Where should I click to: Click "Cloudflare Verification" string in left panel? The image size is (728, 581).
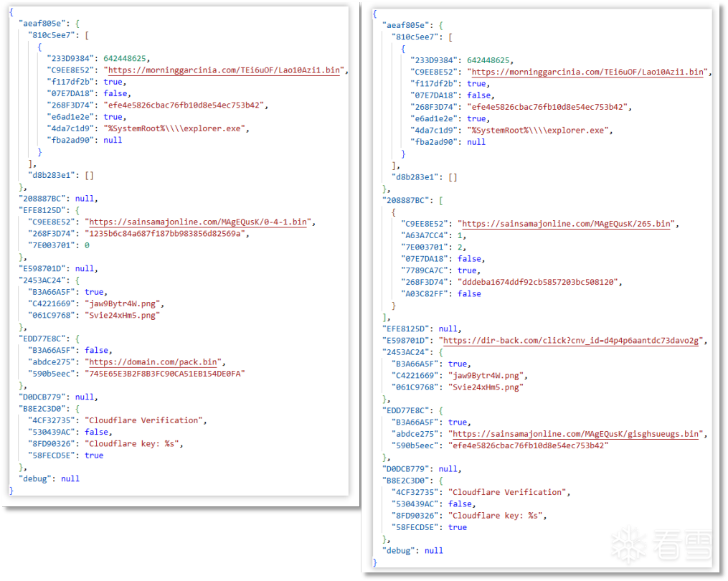[144, 420]
